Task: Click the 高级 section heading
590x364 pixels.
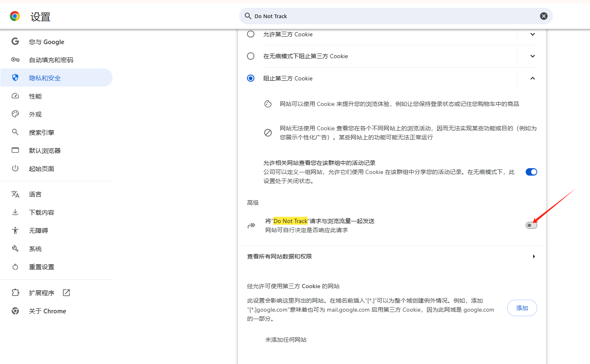Action: coord(253,203)
